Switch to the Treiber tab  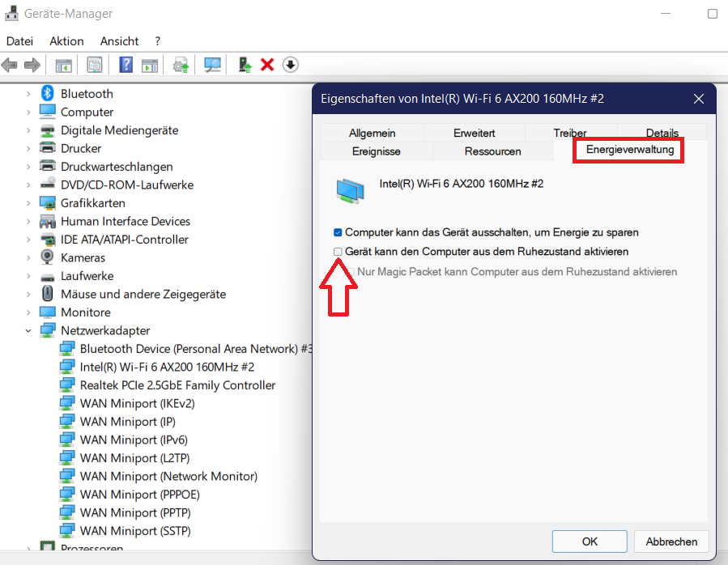tap(569, 133)
